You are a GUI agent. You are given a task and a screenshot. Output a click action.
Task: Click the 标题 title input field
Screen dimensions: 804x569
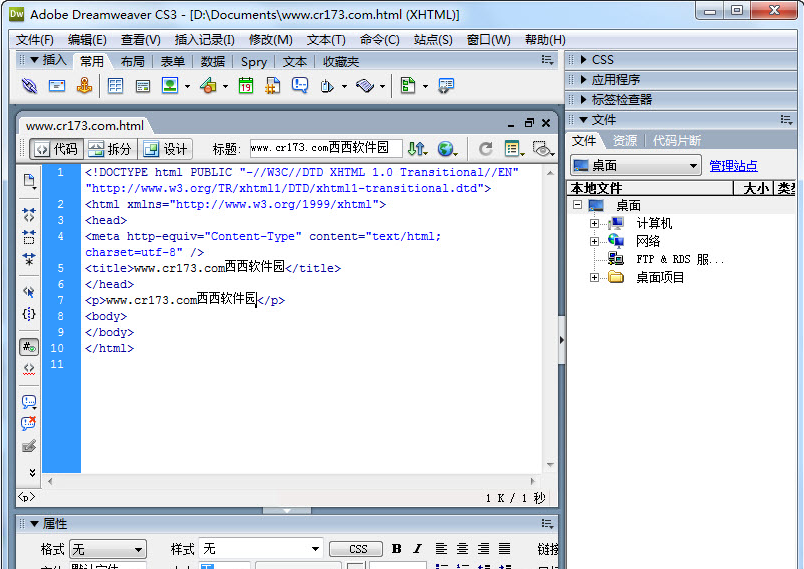(326, 148)
